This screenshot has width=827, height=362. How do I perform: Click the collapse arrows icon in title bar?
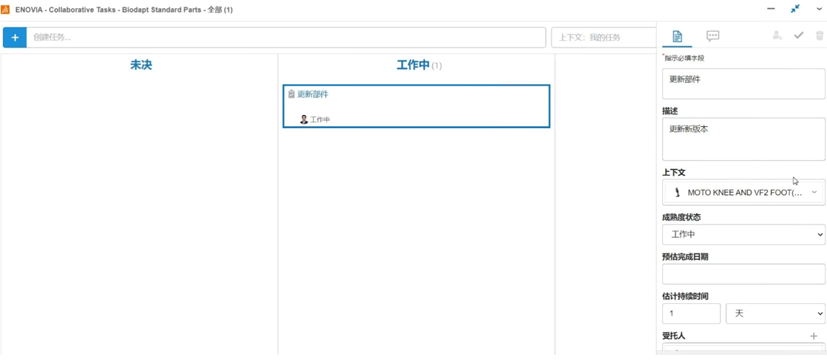pyautogui.click(x=795, y=9)
